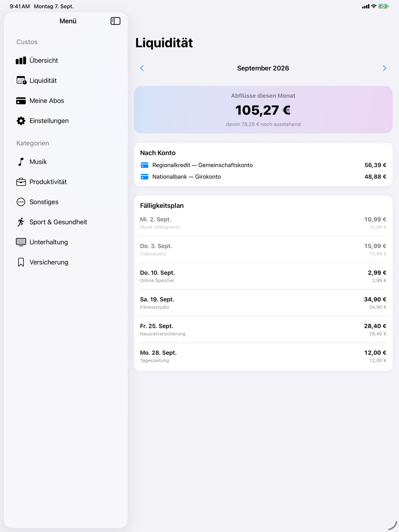This screenshot has height=532, width=399.
Task: Click the September 2026 month label
Action: coord(263,68)
